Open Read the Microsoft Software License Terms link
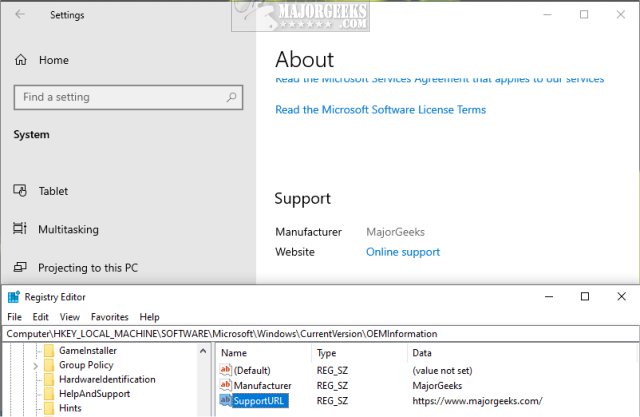Image resolution: width=640 pixels, height=417 pixels. click(380, 110)
